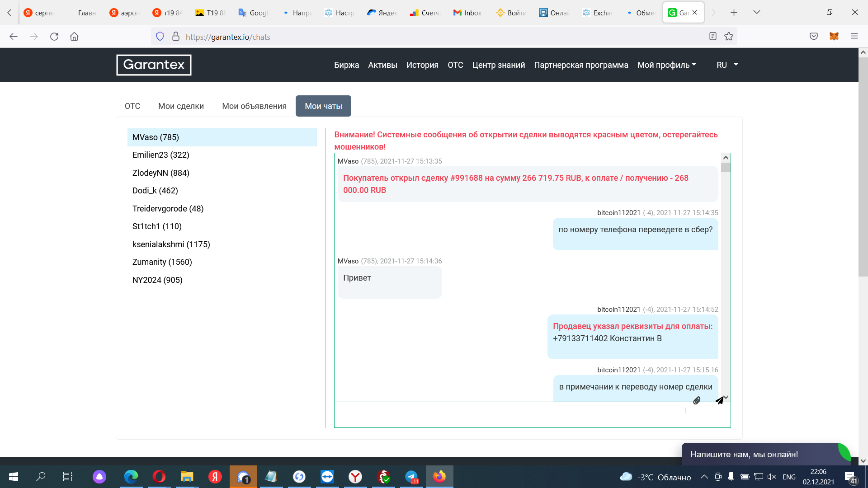Screen dimensions: 868x488
Task: Open the RU language dropdown
Action: [727, 65]
